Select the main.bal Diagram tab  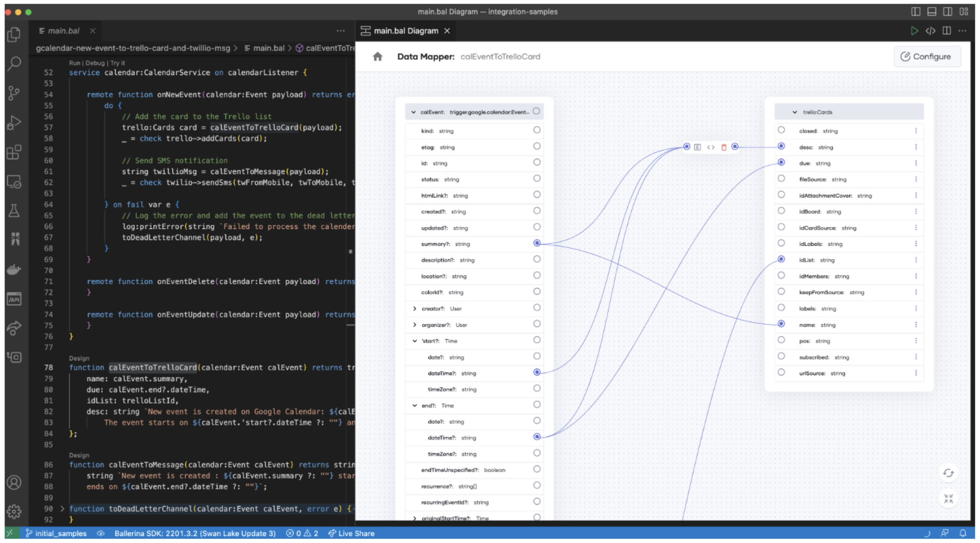(406, 31)
